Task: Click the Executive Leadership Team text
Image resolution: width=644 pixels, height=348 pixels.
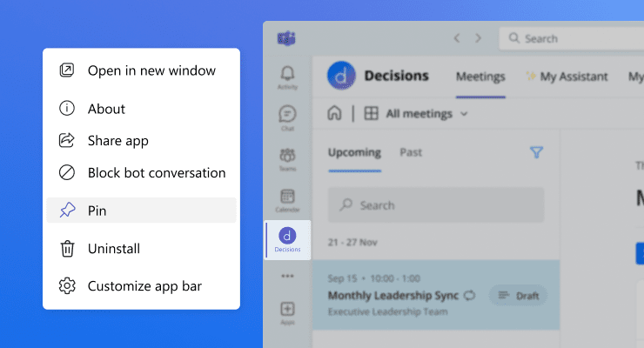Action: tap(388, 311)
